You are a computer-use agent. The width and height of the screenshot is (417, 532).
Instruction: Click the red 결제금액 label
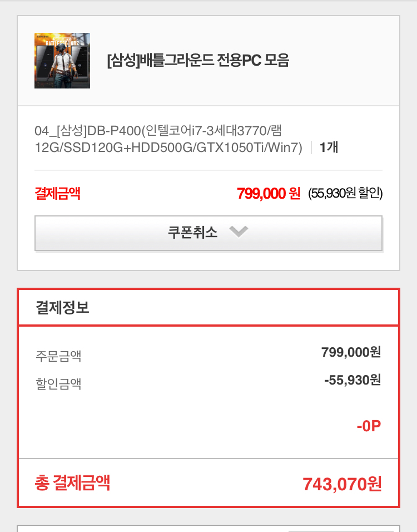pos(57,194)
